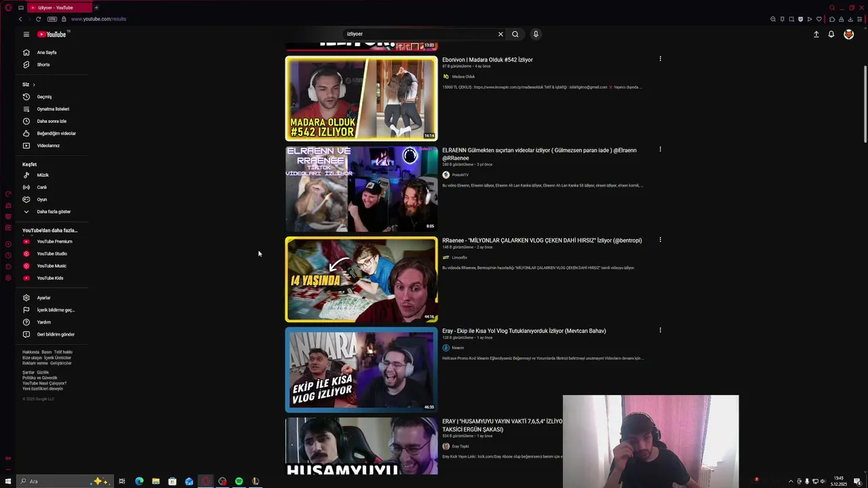Clear the YouTube search box text
The image size is (868, 488).
coord(500,34)
